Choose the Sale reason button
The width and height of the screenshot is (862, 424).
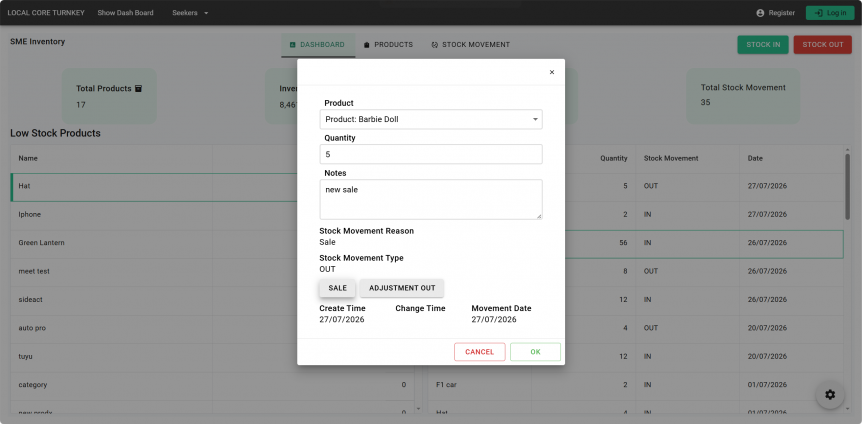click(x=338, y=288)
